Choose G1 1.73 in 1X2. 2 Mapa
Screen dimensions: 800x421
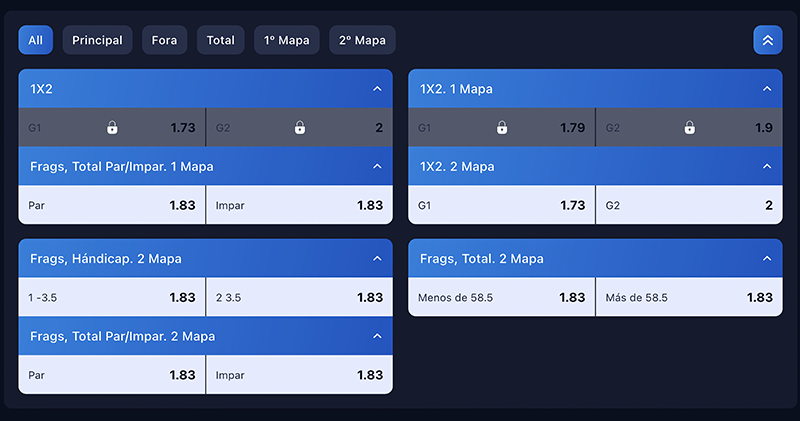pos(501,205)
